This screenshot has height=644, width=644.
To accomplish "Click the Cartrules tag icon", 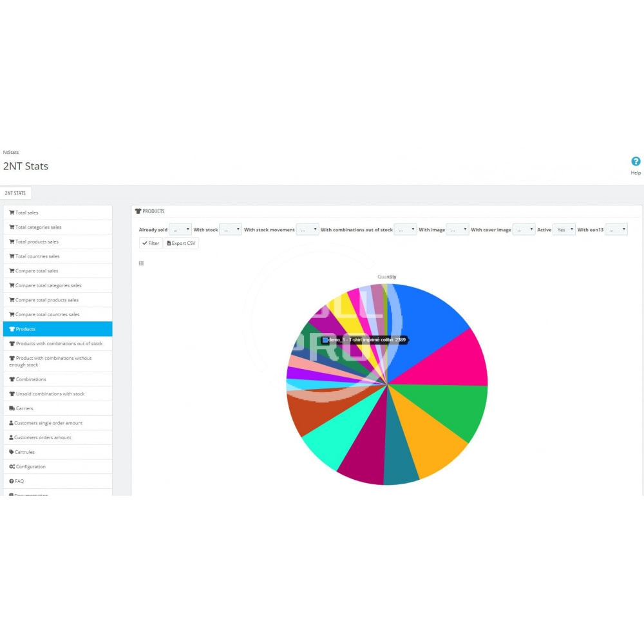I will pyautogui.click(x=12, y=452).
